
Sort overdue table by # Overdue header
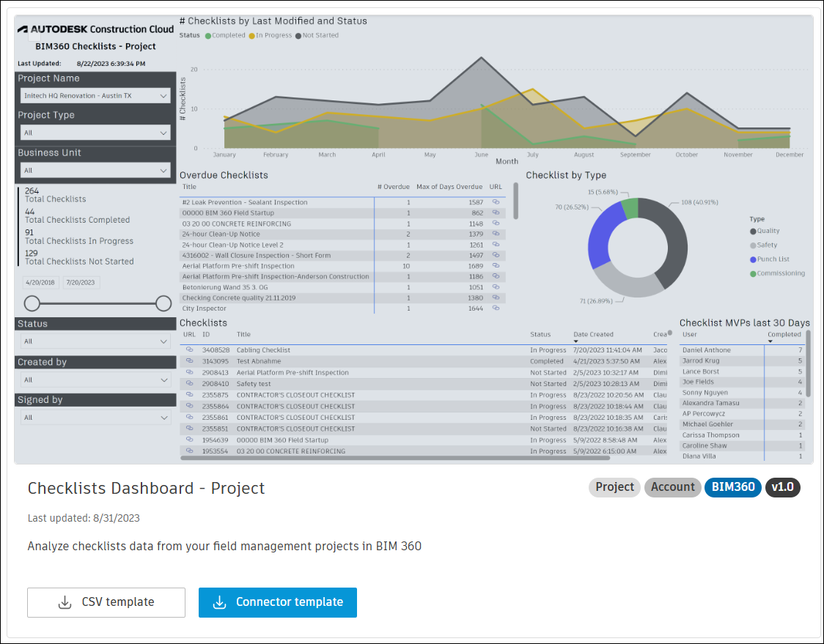[x=393, y=187]
